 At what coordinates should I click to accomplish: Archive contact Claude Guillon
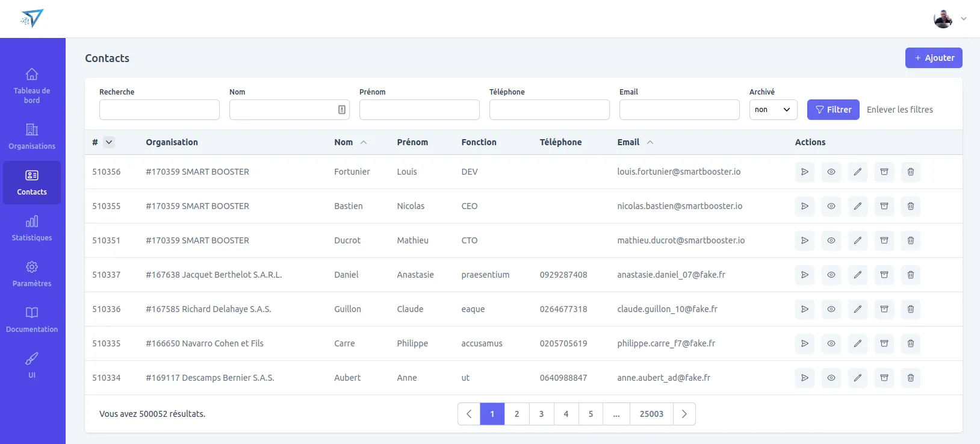(884, 309)
